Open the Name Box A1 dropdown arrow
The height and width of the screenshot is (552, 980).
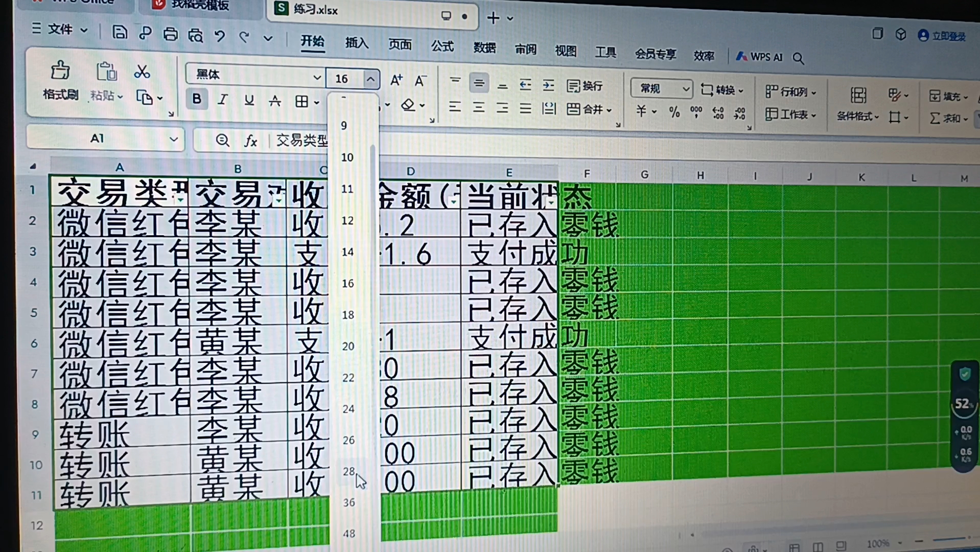pos(174,139)
